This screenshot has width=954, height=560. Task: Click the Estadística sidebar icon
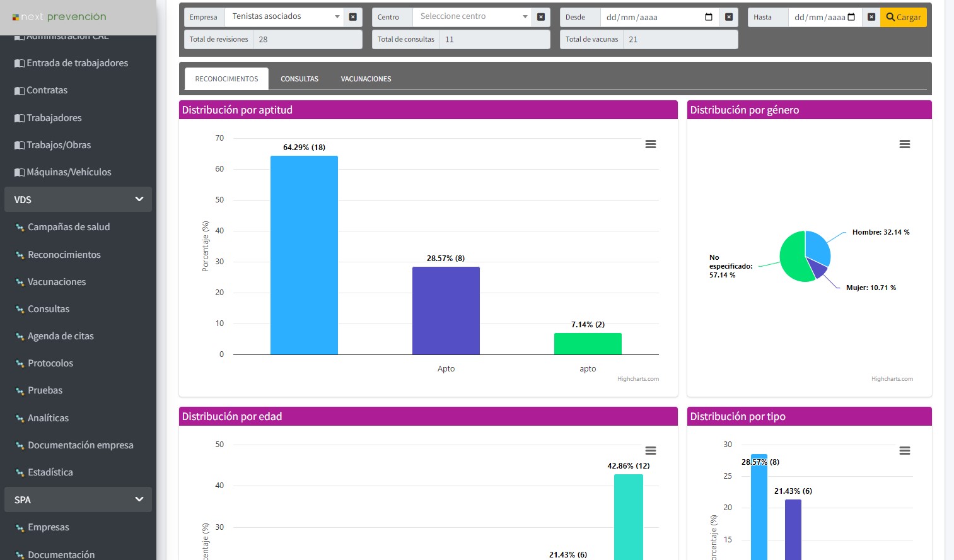pyautogui.click(x=20, y=473)
